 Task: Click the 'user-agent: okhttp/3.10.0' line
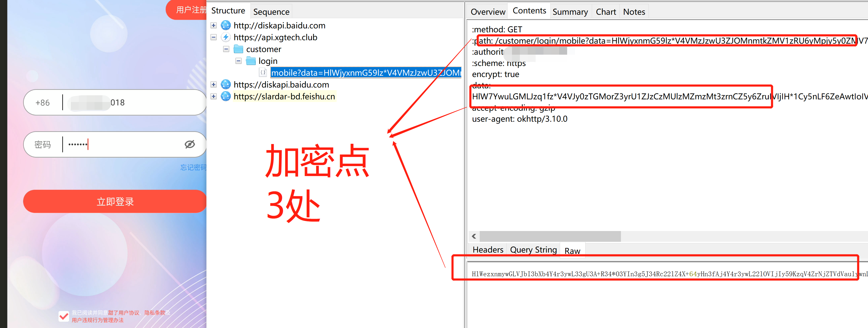[x=520, y=119]
